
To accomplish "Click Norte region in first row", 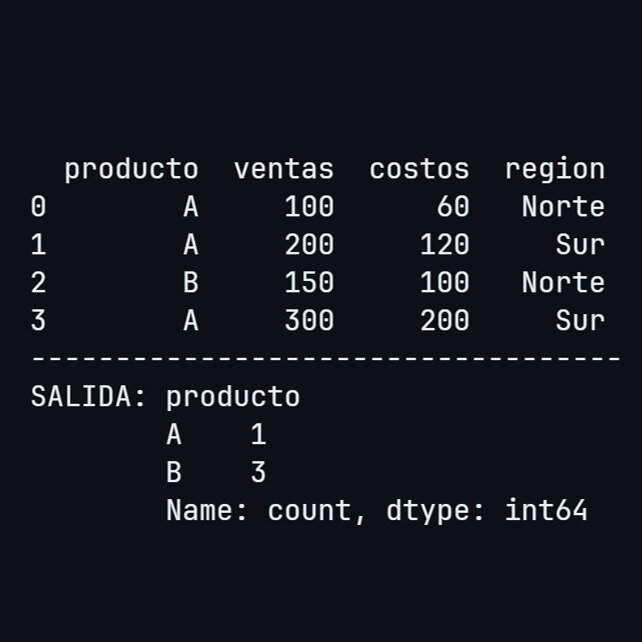I will coord(563,206).
